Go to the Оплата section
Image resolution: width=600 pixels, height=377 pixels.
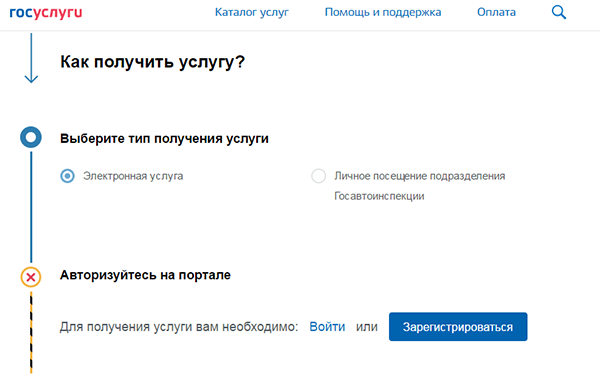pyautogui.click(x=496, y=12)
